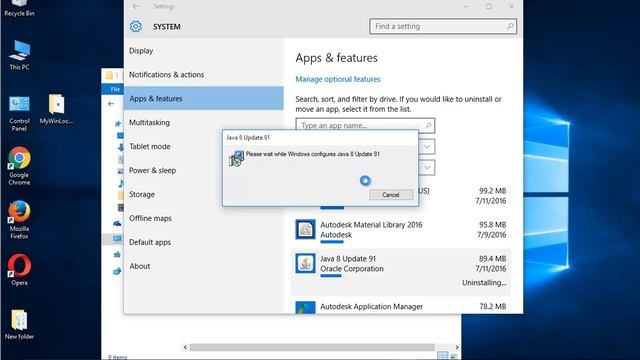This screenshot has height=360, width=640.
Task: Open Notifications & actions settings
Action: coord(203,75)
